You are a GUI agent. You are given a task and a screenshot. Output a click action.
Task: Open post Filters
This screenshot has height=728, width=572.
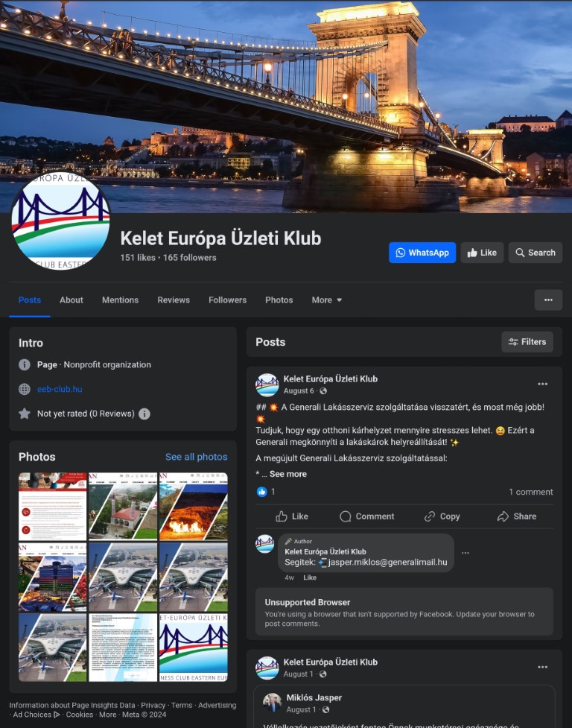click(527, 342)
